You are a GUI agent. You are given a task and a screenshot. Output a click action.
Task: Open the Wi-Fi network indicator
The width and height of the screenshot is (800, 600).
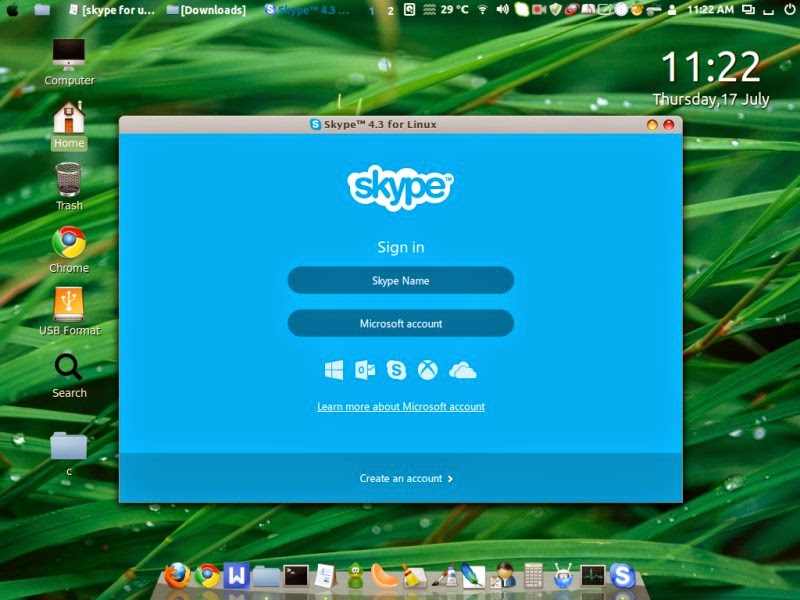482,10
